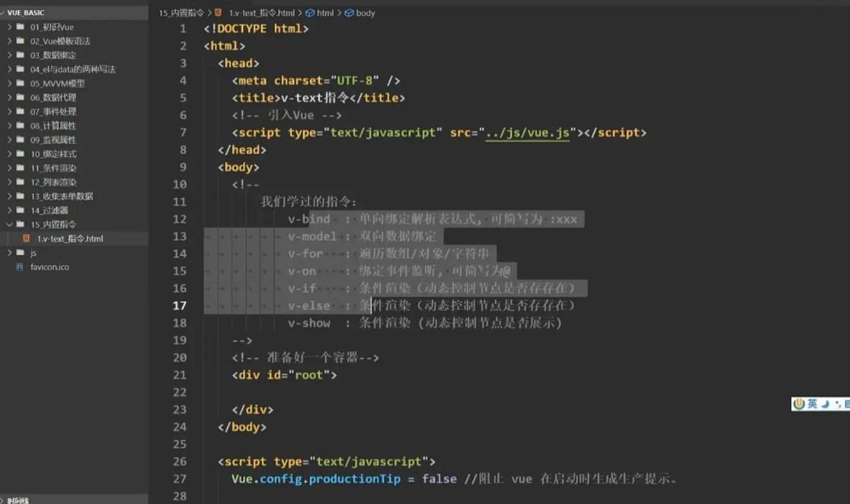Select favicon.ico file name in Explorer
Viewport: 850px width, 504px height.
pos(49,266)
